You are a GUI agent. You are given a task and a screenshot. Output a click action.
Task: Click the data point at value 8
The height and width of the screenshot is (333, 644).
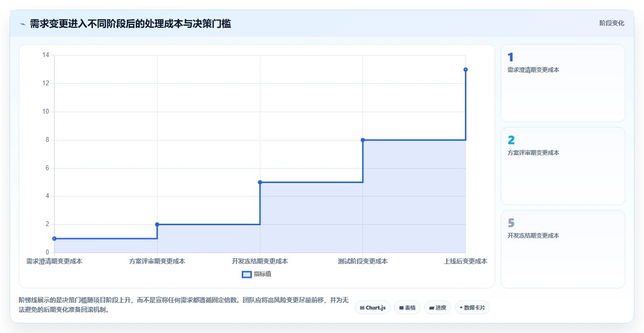pyautogui.click(x=363, y=140)
